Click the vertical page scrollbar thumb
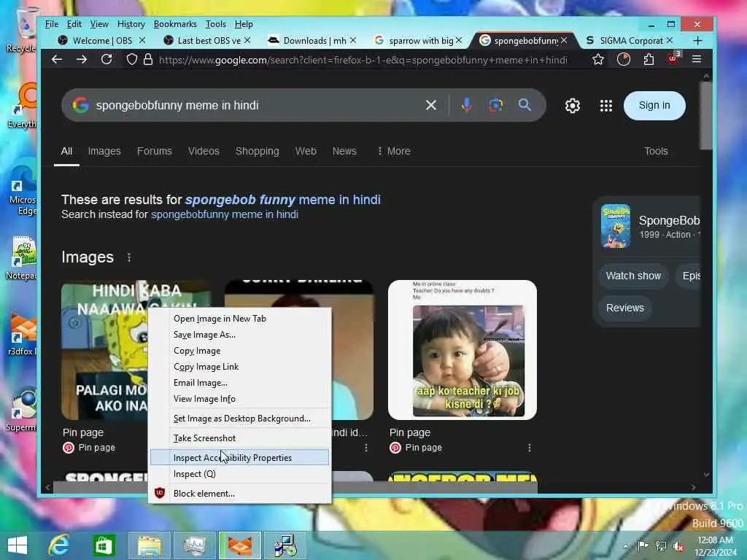747x560 pixels. point(706,116)
